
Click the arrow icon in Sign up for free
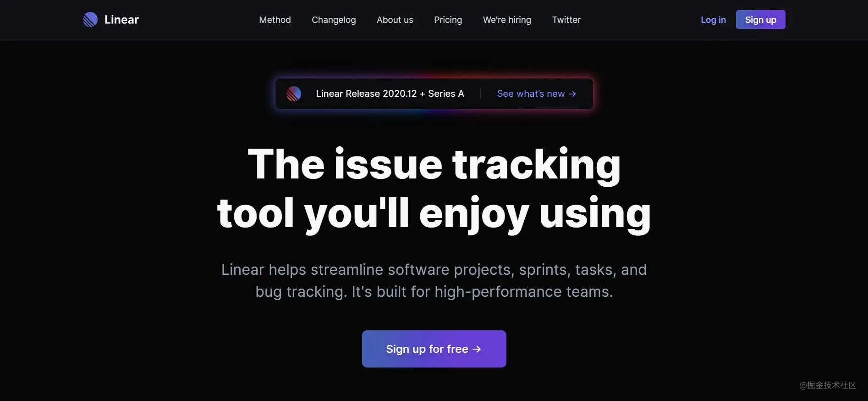tap(477, 349)
